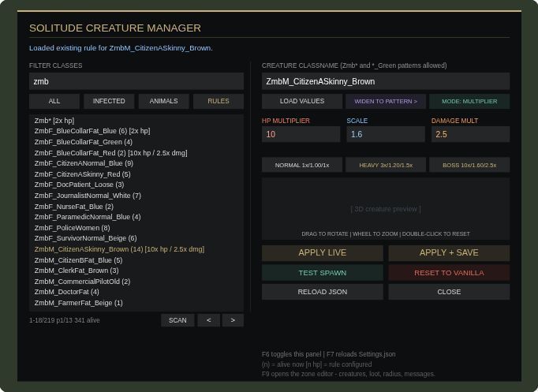Click the SCAN button
Image resolution: width=538 pixels, height=392 pixels.
click(177, 320)
